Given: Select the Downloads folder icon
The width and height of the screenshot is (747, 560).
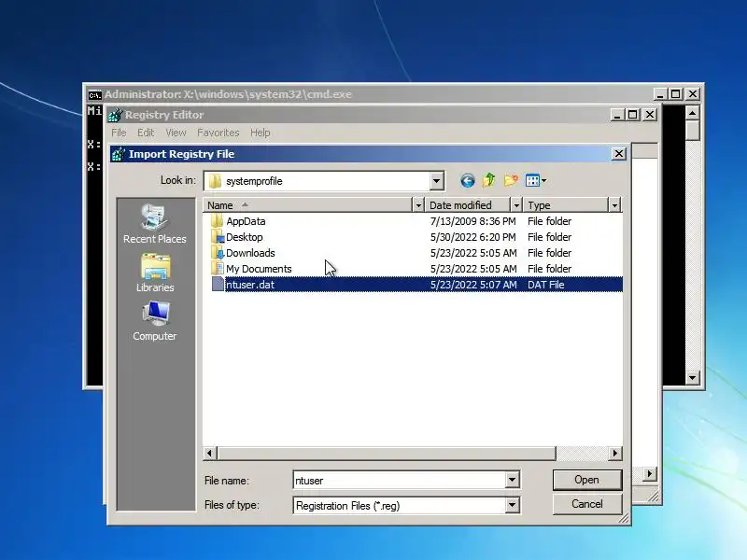Looking at the screenshot, I should (x=217, y=253).
